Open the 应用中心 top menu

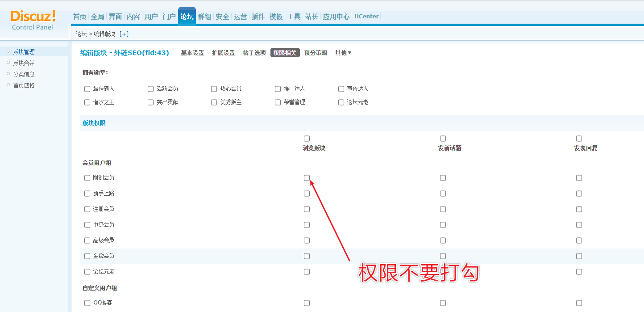[x=337, y=17]
